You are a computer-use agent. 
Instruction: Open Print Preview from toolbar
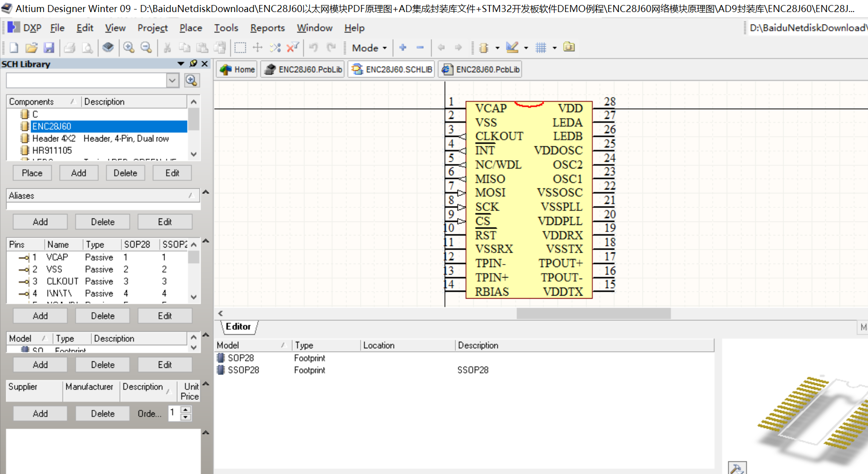point(87,48)
